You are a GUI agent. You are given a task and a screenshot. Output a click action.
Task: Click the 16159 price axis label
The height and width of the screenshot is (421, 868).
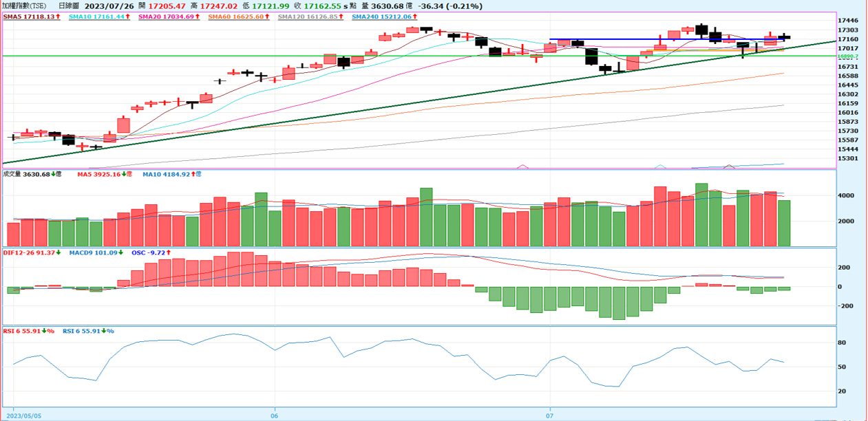coord(848,103)
